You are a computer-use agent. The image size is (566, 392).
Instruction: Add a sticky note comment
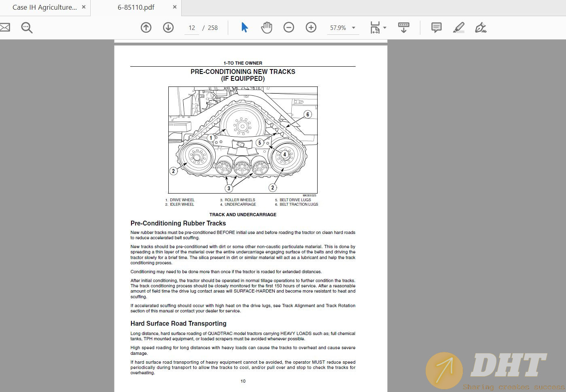point(437,27)
